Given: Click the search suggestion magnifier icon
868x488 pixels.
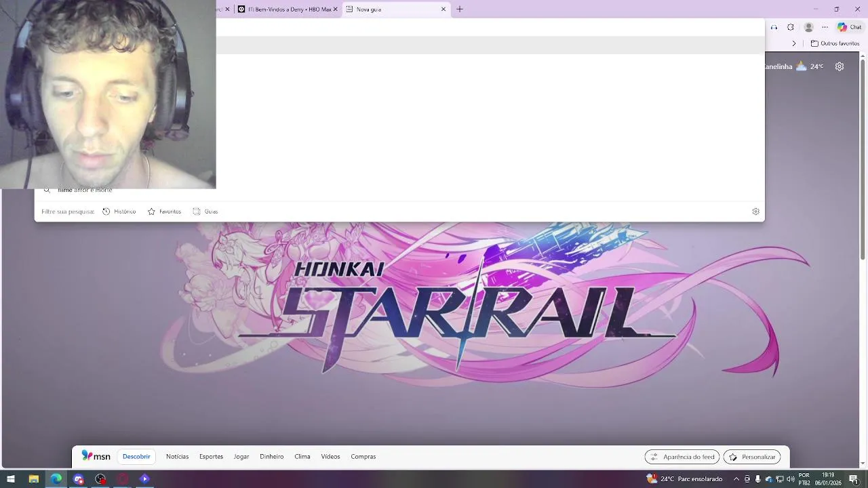Looking at the screenshot, I should [x=47, y=190].
